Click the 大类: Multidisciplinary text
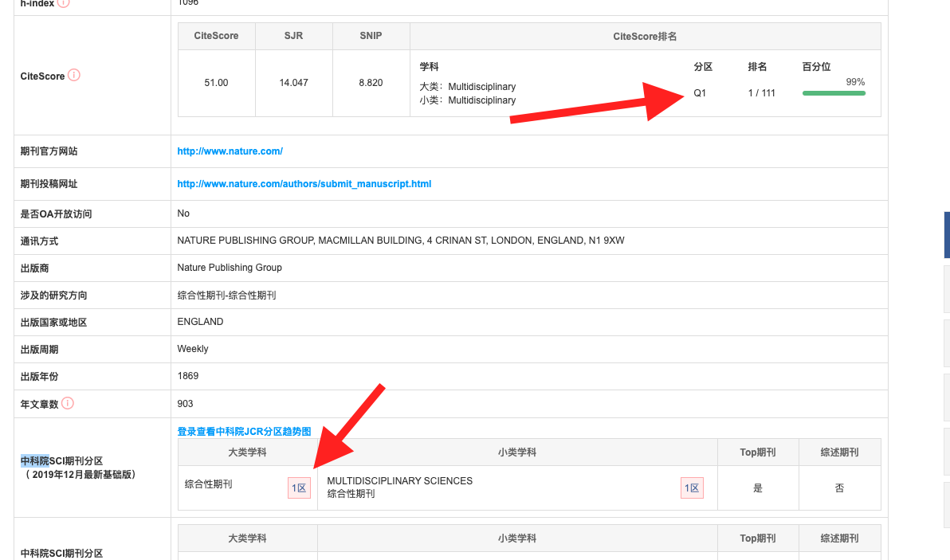Image resolution: width=950 pixels, height=560 pixels. click(468, 87)
